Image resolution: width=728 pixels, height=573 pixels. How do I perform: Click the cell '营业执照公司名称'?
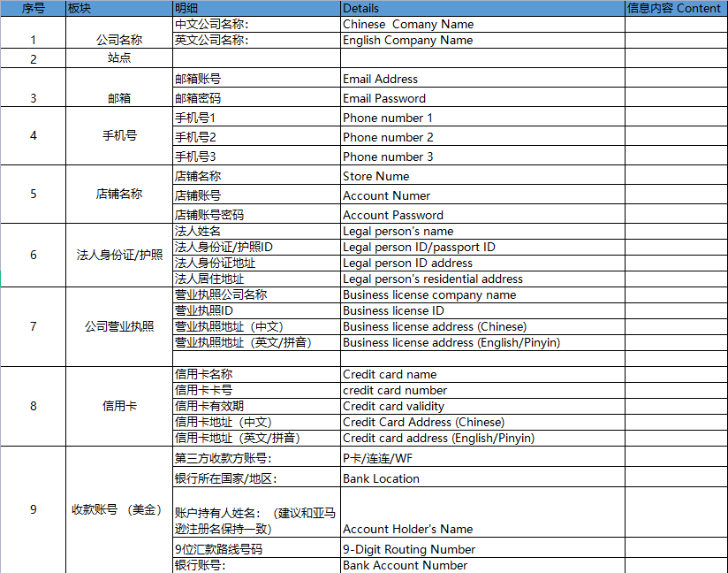coord(257,294)
